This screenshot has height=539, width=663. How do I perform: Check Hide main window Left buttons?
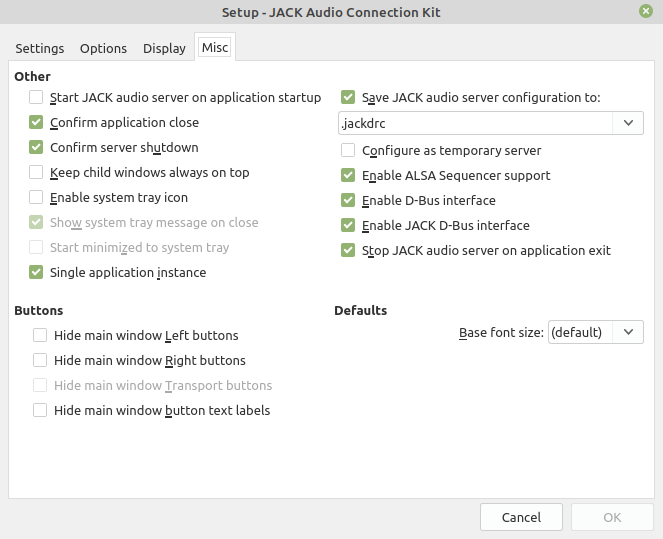point(40,335)
